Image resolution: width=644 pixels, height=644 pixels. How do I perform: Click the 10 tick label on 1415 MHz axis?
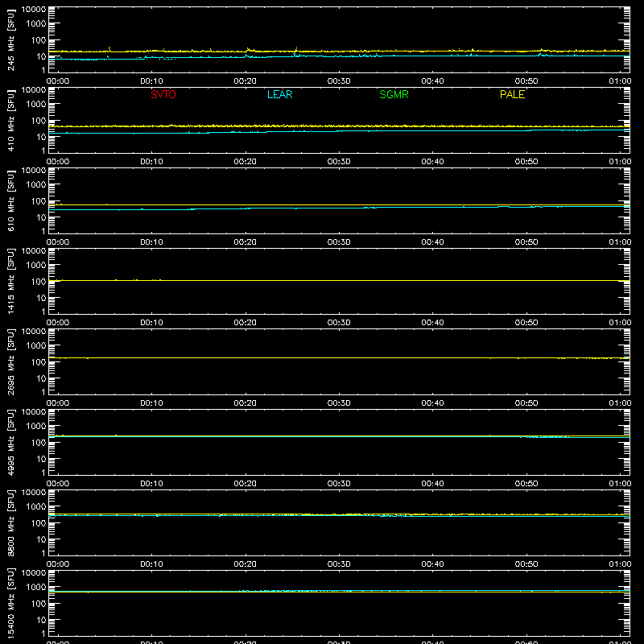pos(42,298)
